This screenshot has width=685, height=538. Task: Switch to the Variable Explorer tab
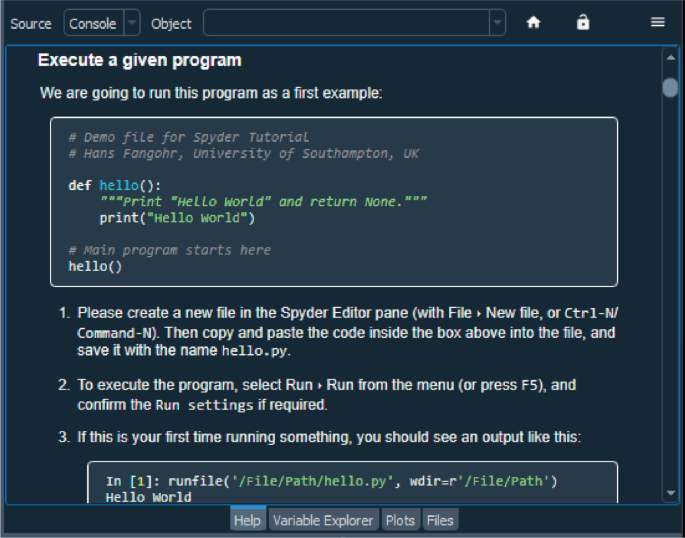tap(323, 520)
